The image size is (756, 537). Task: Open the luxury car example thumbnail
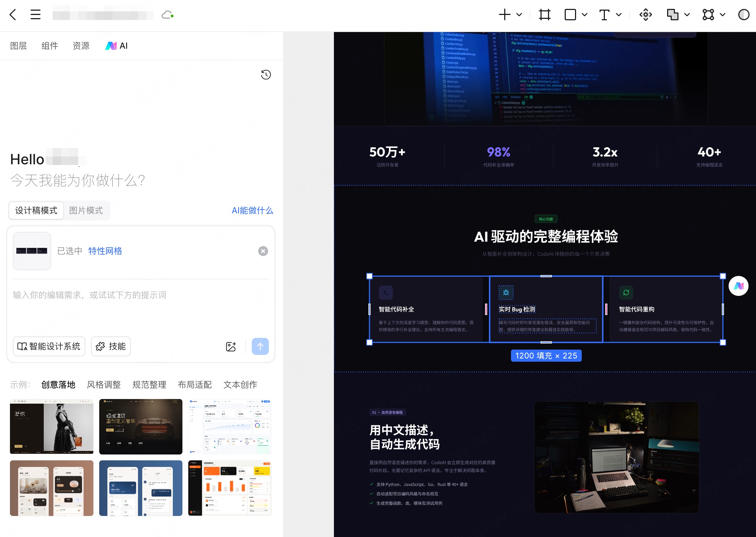(x=141, y=426)
